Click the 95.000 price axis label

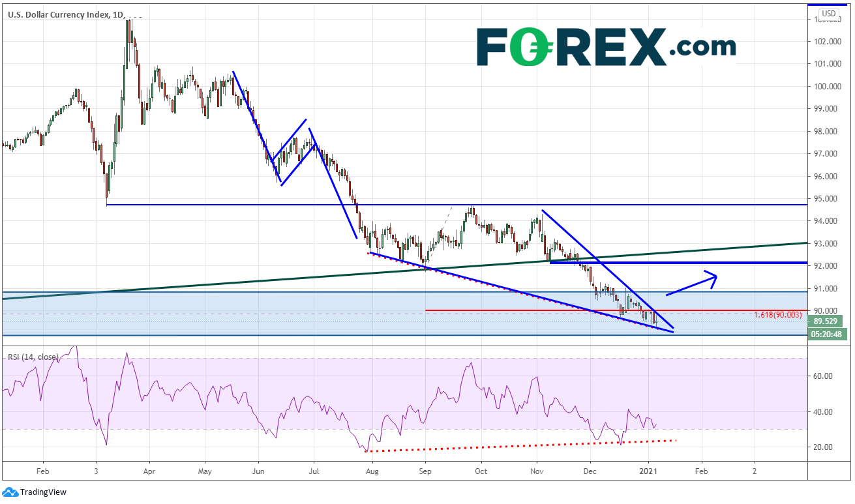(826, 199)
